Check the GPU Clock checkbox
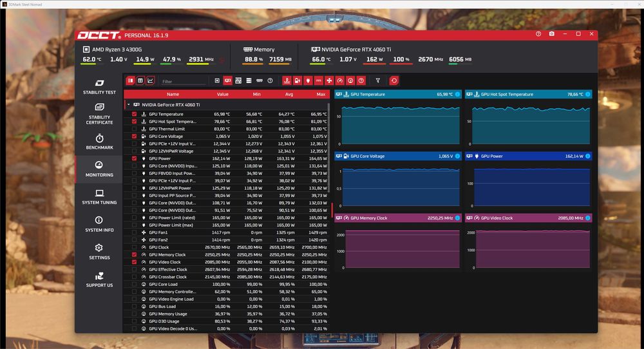 click(135, 247)
